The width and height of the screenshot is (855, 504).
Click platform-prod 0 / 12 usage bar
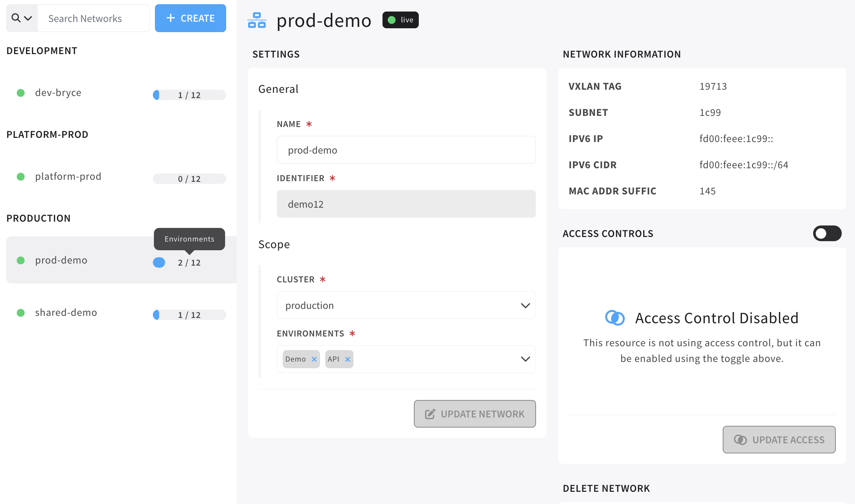tap(189, 179)
